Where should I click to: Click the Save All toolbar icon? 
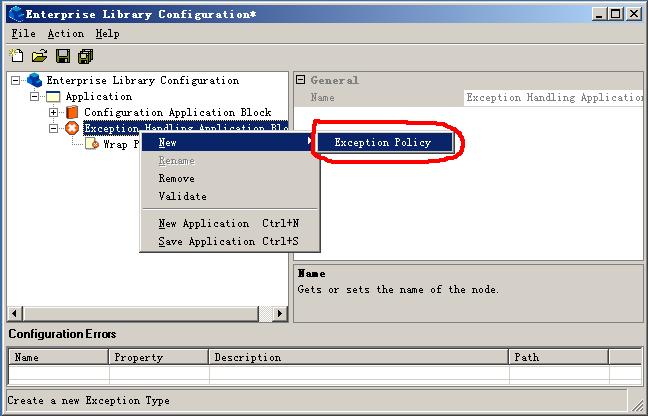(85, 55)
